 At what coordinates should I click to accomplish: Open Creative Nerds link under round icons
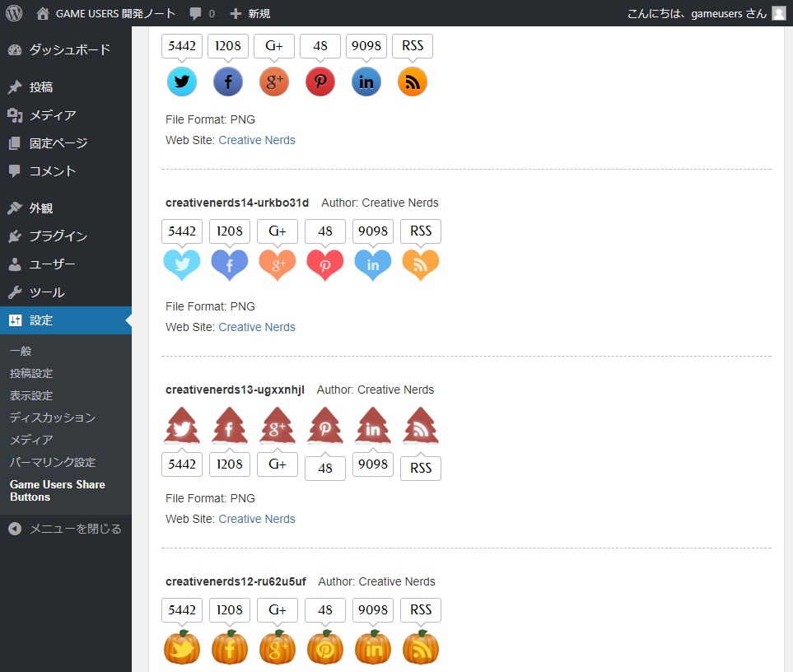(x=257, y=140)
